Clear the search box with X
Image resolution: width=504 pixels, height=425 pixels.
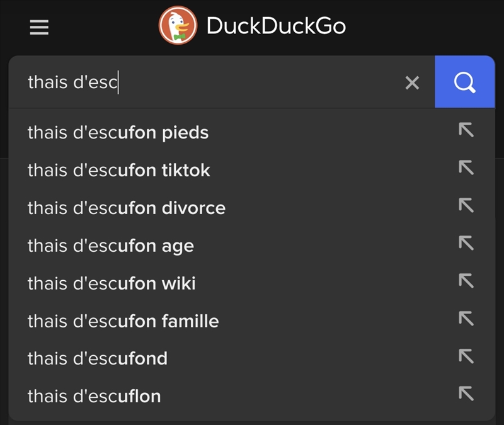coord(412,82)
